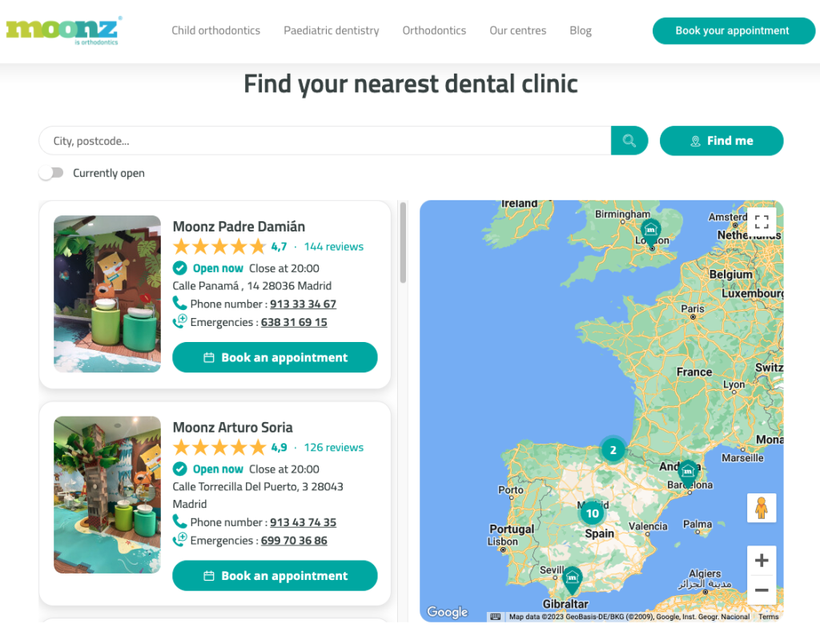Viewport: 820px width, 644px height.
Task: Click the Moonz Arturo Soria clinic title
Action: [x=233, y=428]
